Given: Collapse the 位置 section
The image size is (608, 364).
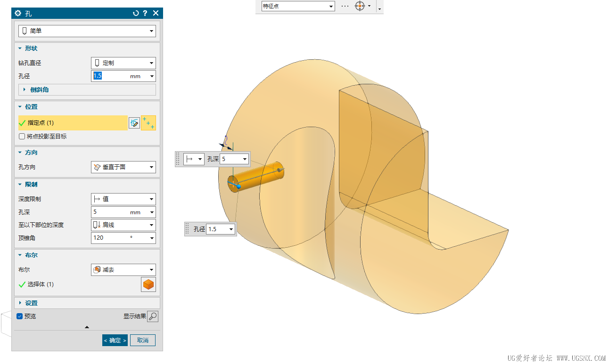Looking at the screenshot, I should (20, 107).
